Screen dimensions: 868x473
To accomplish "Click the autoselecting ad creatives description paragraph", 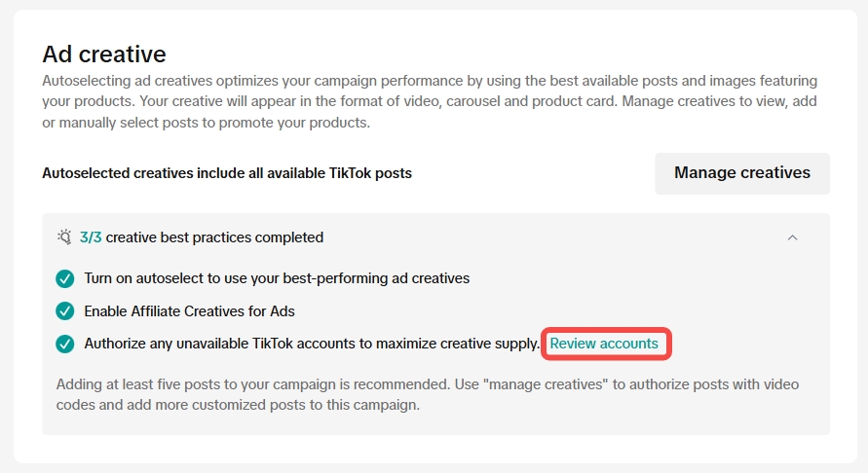I will coord(429,101).
